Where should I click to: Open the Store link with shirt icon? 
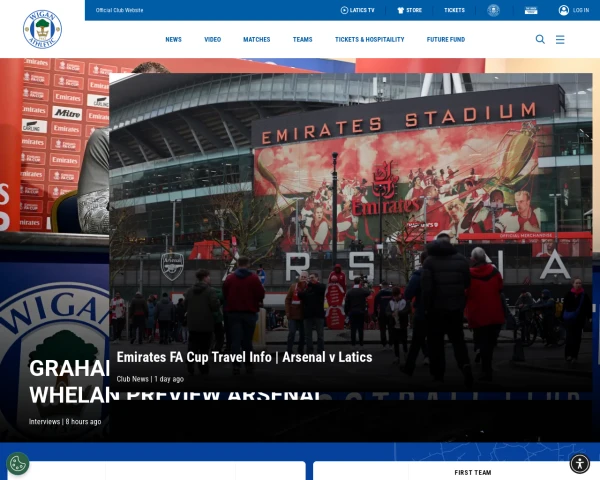pyautogui.click(x=409, y=10)
